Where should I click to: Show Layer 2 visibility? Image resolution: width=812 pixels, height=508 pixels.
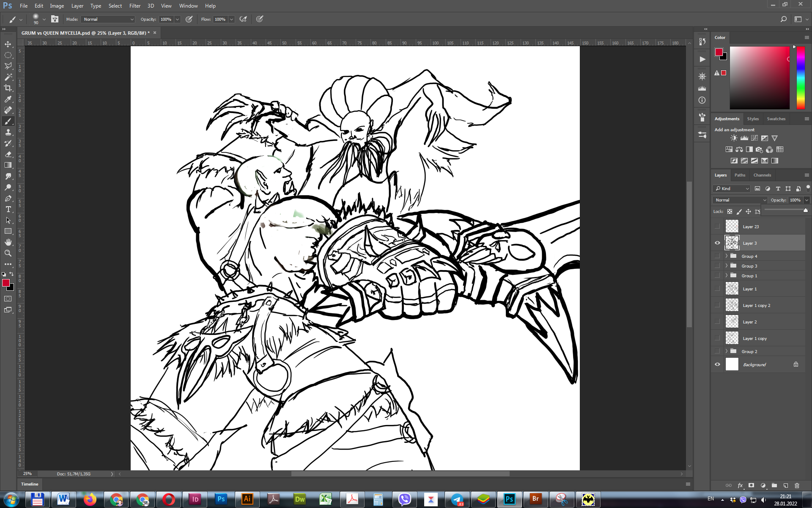coord(717,322)
